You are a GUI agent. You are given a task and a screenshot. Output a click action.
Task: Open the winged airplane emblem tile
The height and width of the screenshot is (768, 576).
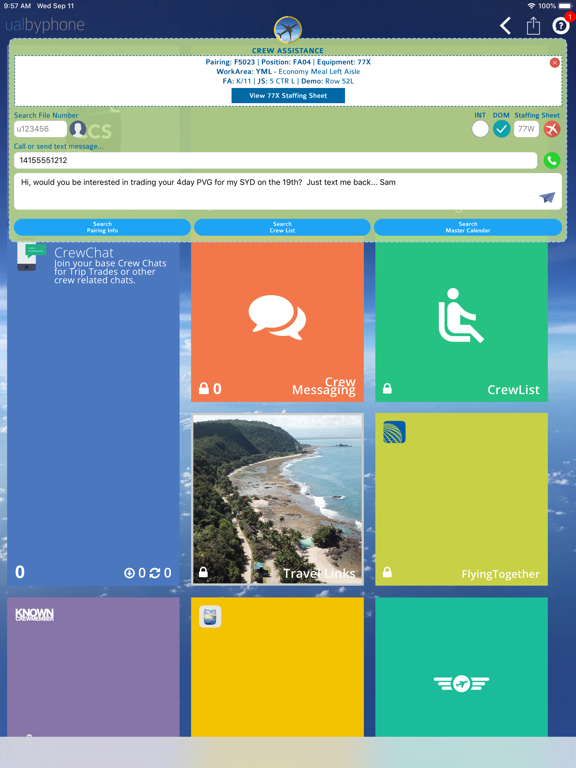coord(461,683)
